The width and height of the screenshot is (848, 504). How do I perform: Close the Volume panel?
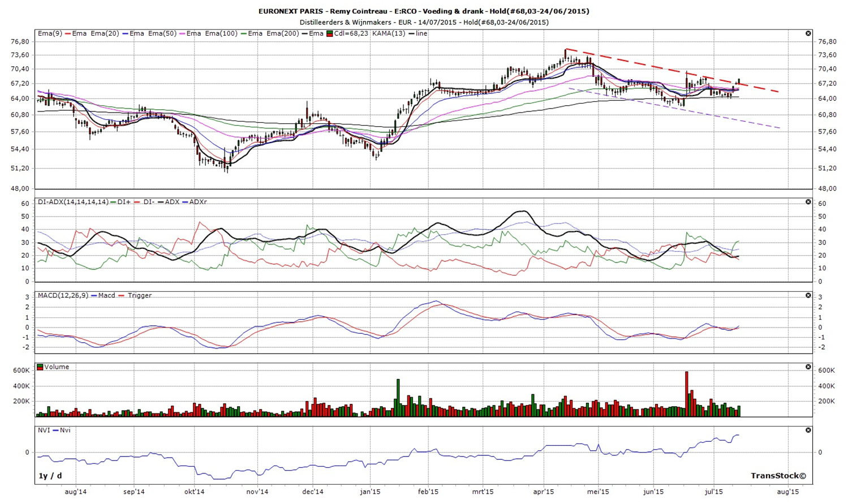point(808,367)
